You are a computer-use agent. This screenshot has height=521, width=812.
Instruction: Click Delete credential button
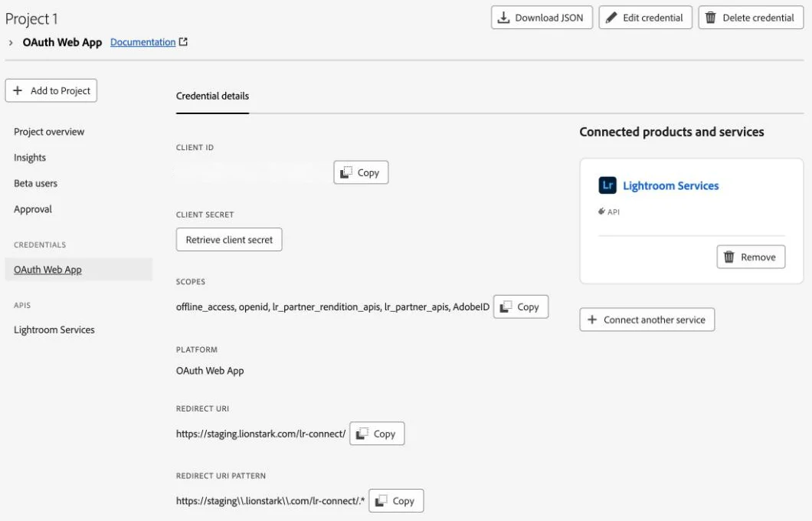coord(751,18)
